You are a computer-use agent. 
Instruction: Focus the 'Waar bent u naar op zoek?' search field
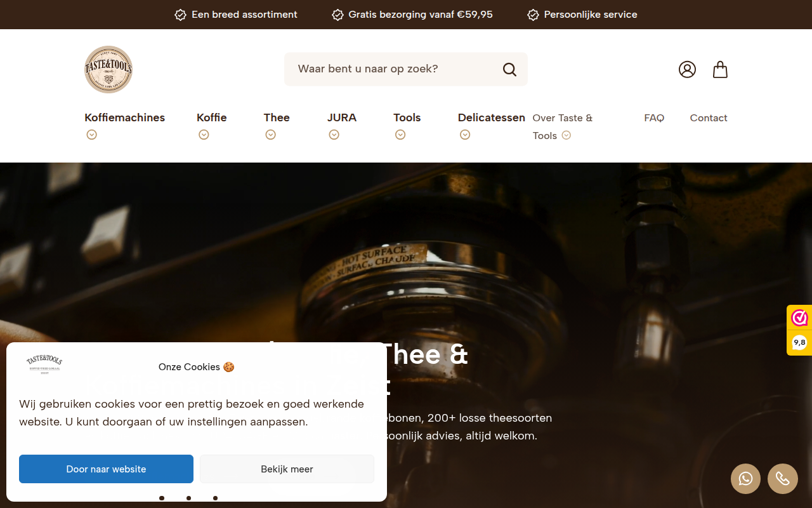click(406, 69)
